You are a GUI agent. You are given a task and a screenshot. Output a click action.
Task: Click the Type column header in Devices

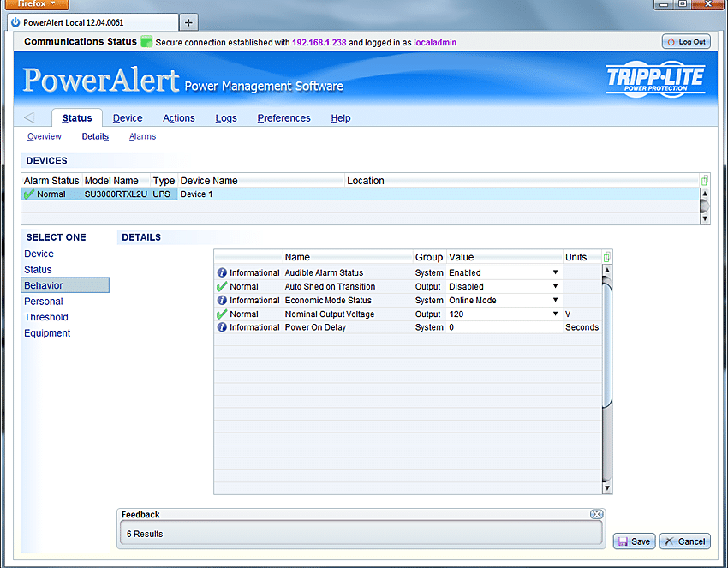pyautogui.click(x=164, y=181)
